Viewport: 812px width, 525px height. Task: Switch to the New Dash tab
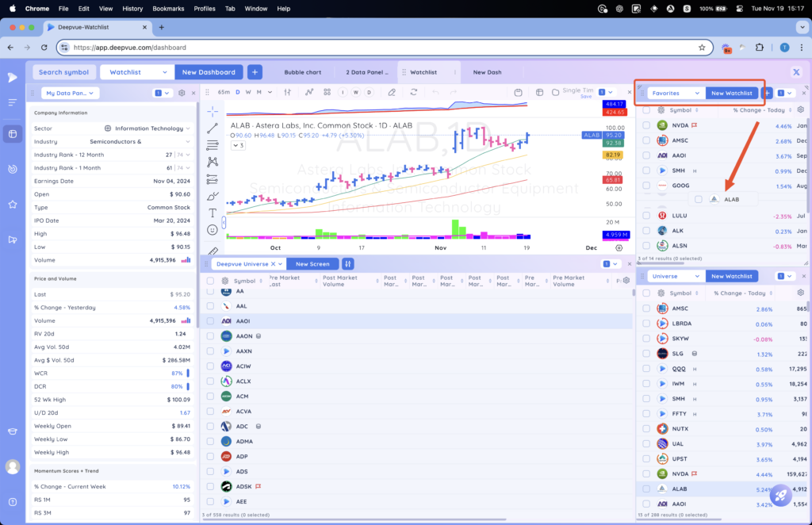(488, 72)
